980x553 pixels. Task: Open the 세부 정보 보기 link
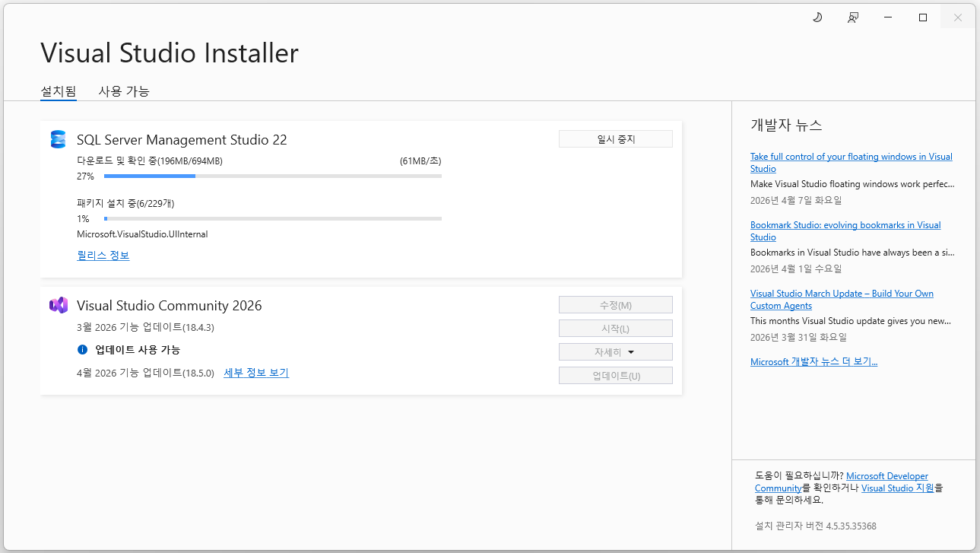coord(256,373)
